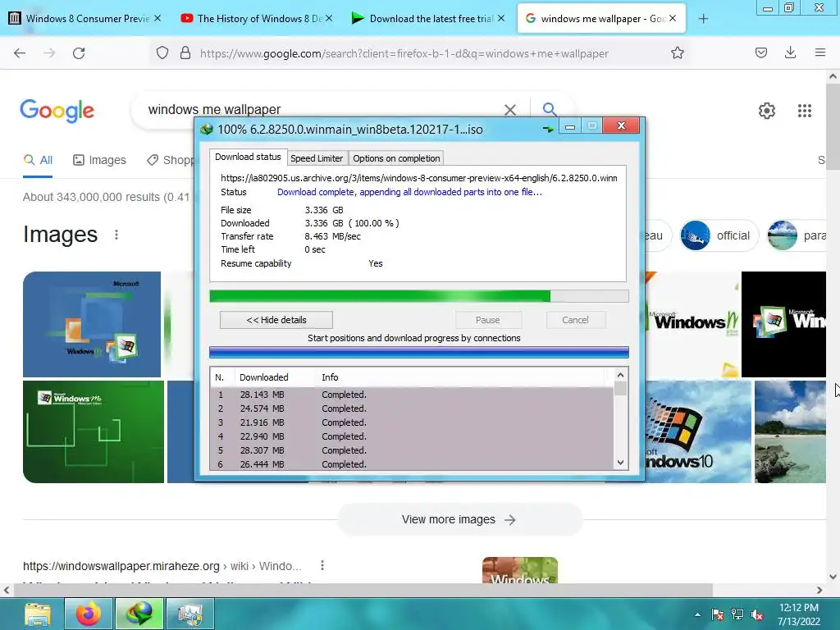840x630 pixels.
Task: Open the Google apps grid
Action: pyautogui.click(x=805, y=111)
